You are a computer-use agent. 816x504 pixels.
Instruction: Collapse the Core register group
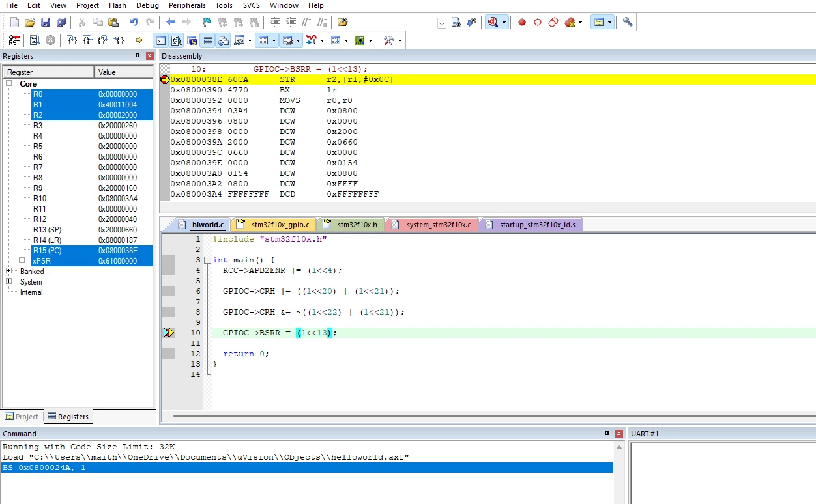(10, 83)
